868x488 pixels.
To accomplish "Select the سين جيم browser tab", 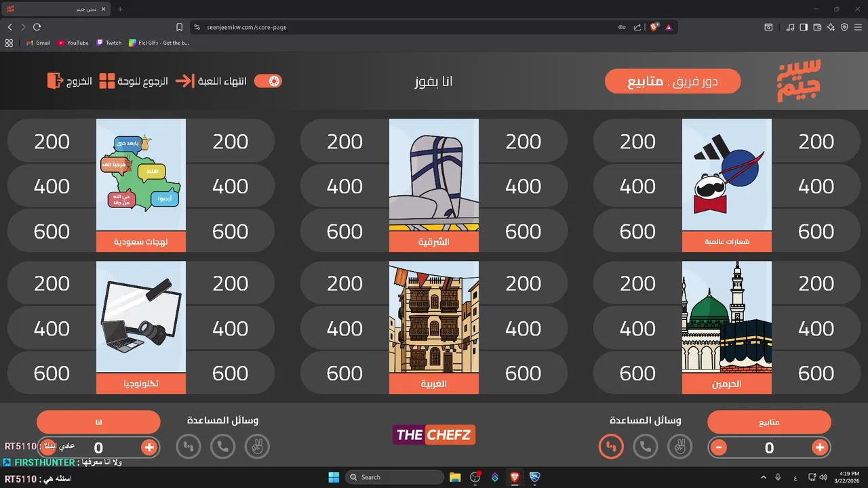I will coord(56,9).
